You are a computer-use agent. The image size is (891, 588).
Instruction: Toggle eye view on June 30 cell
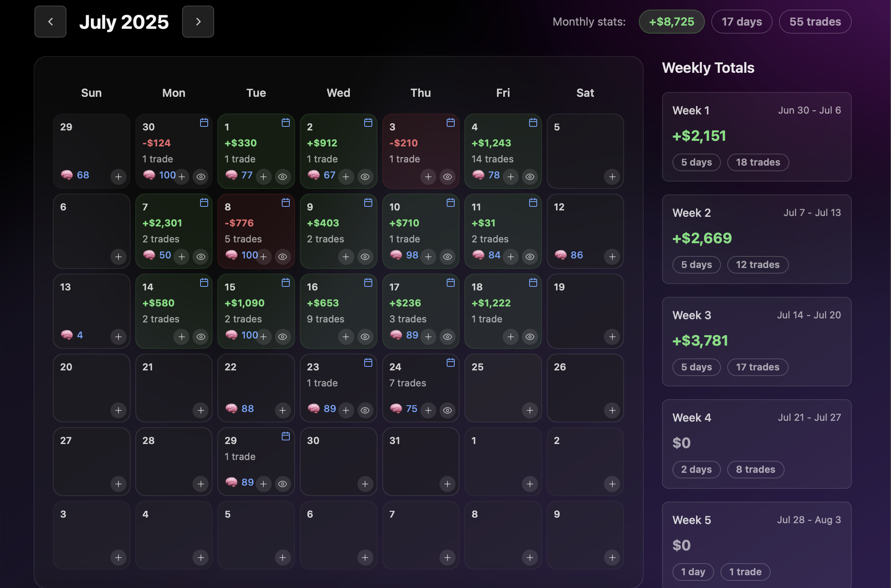click(201, 177)
